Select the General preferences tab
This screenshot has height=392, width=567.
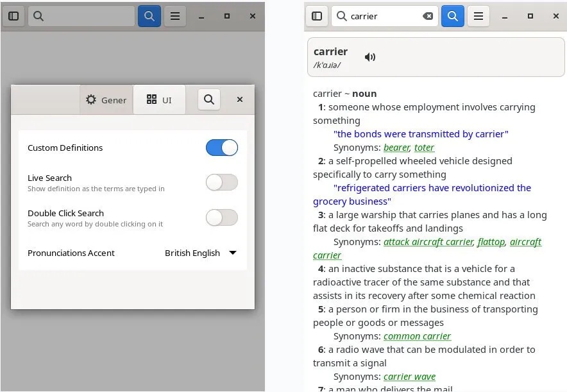106,99
